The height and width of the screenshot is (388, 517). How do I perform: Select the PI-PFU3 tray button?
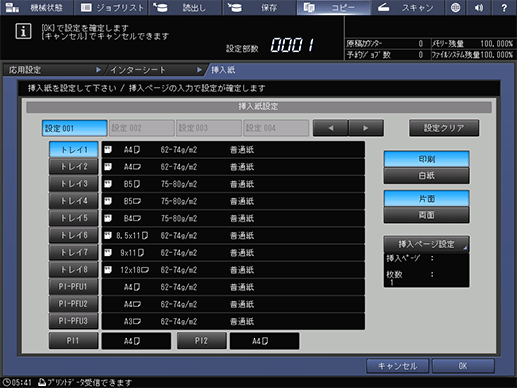click(x=74, y=321)
